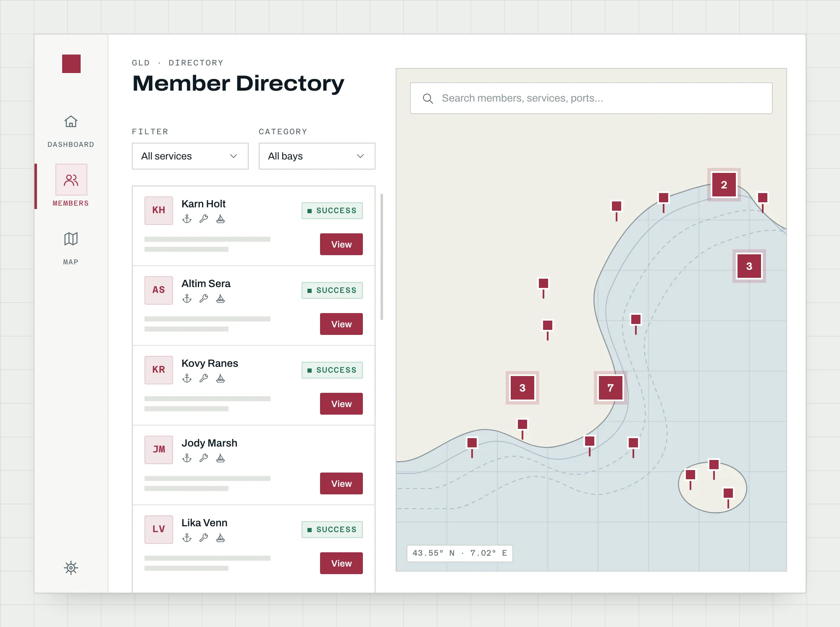
Task: Click Karn Holt's anchor icon
Action: pyautogui.click(x=187, y=219)
